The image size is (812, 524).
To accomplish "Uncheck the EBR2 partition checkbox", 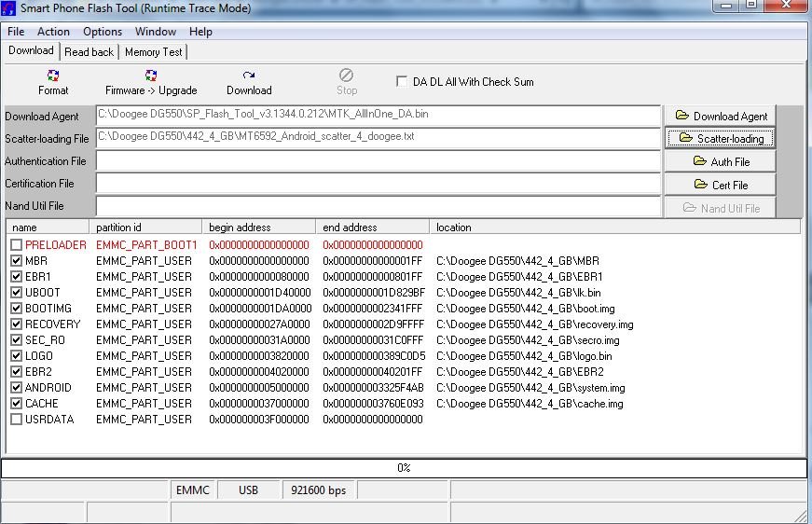I will (x=16, y=372).
